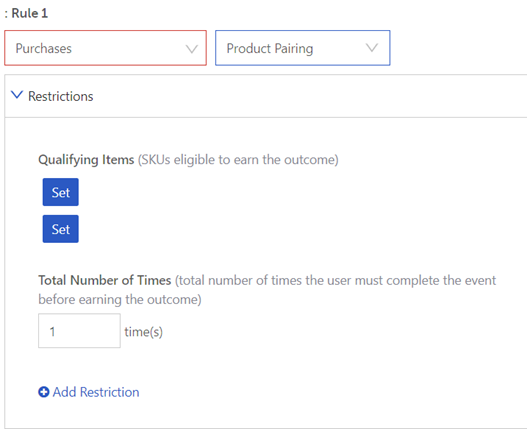Open the Purchases dropdown
Screen dimensions: 527x429
(x=105, y=48)
